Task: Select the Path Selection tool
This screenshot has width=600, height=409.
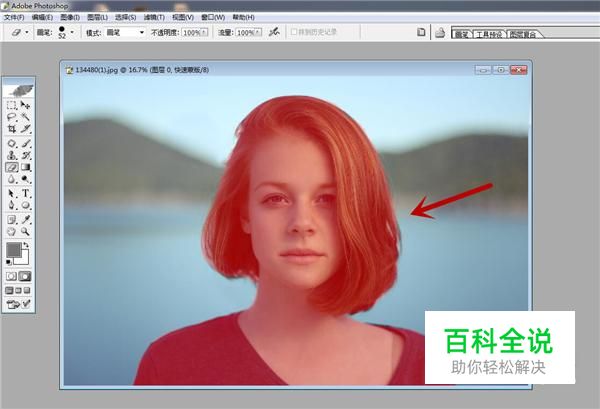Action: [x=11, y=193]
